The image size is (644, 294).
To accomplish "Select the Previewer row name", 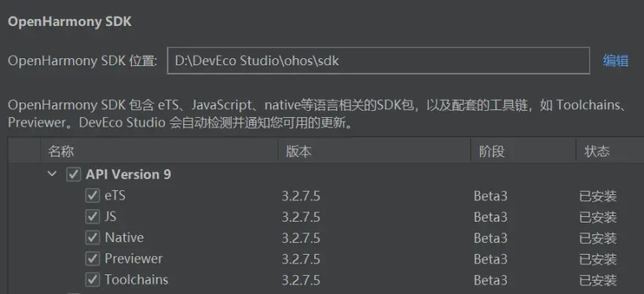I will pos(134,259).
